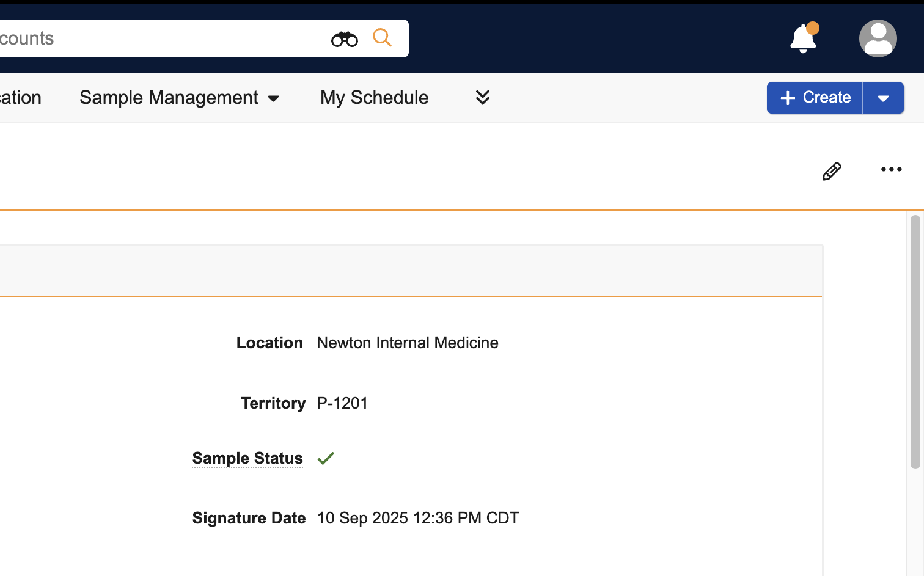
Task: Expand the Sample Management dropdown arrow
Action: coord(274,98)
